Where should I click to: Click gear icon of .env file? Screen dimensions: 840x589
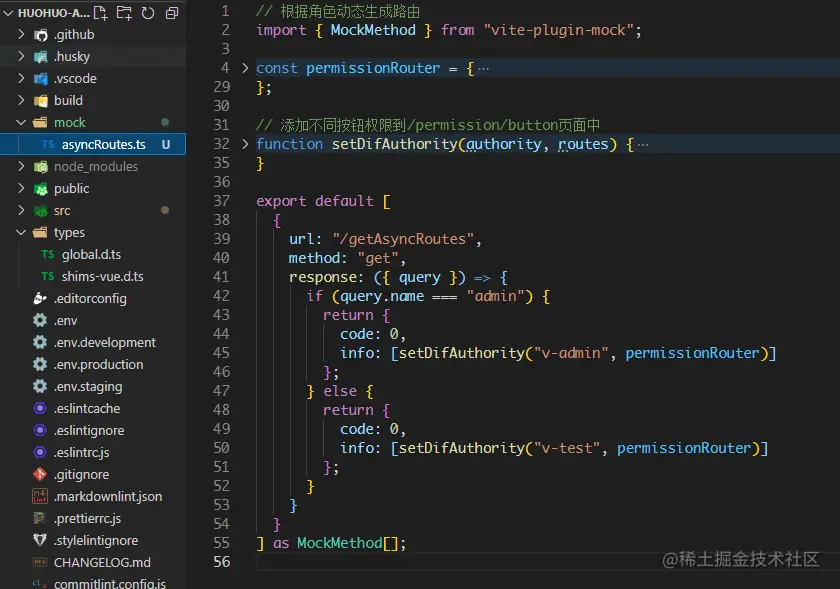tap(40, 320)
